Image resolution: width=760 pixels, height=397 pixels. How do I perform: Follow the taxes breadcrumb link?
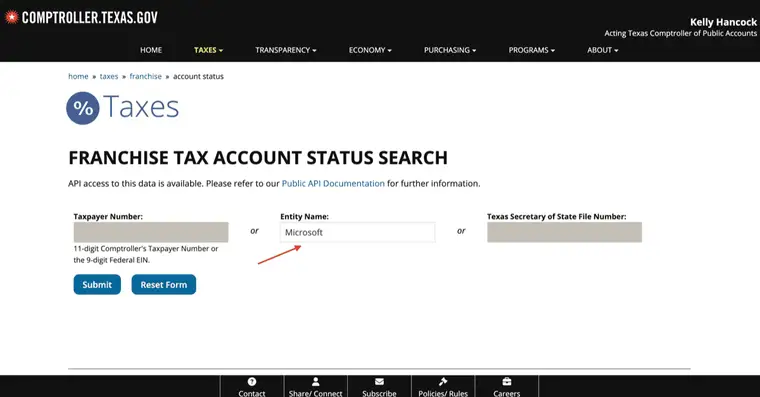point(109,76)
